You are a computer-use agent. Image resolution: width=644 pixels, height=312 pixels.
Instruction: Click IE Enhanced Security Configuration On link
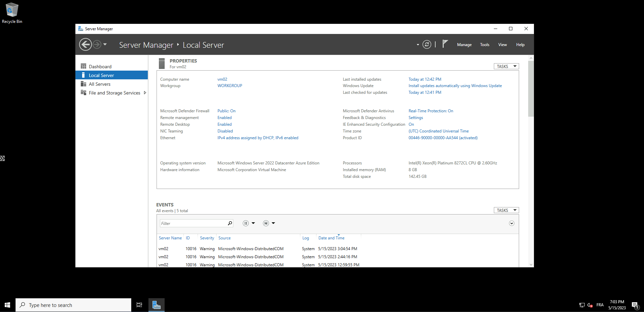click(411, 124)
